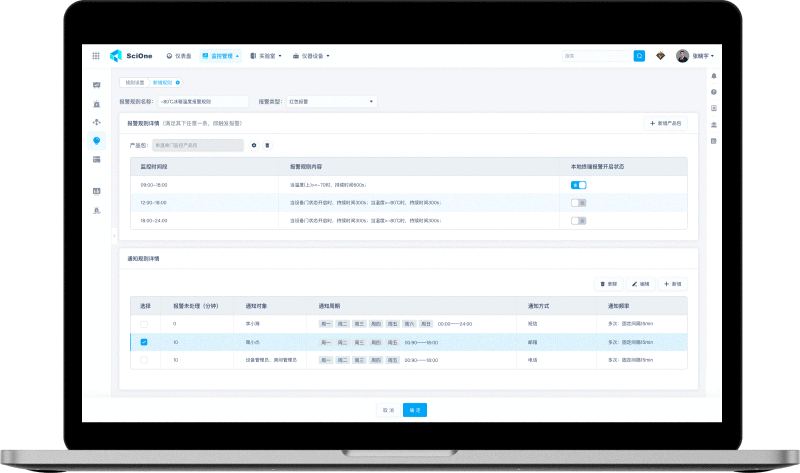Click the 编辑 edit button in notification rules
This screenshot has height=473, width=800.
[x=641, y=284]
